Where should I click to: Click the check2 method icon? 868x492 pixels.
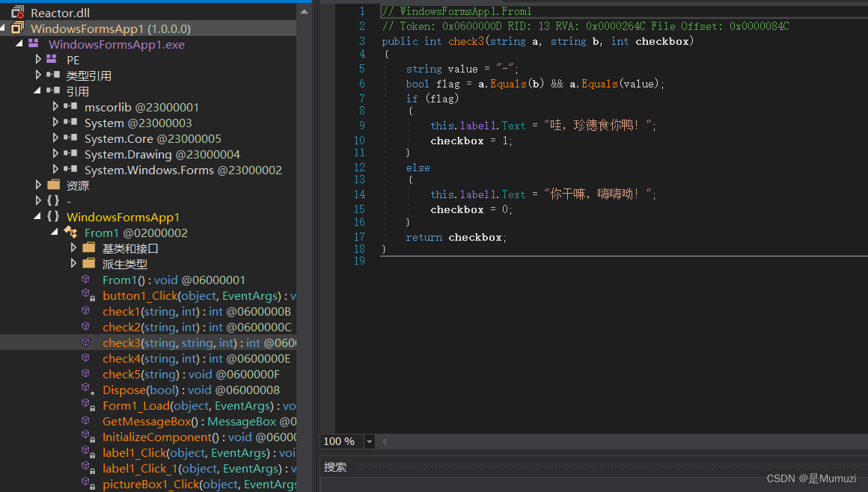[86, 327]
